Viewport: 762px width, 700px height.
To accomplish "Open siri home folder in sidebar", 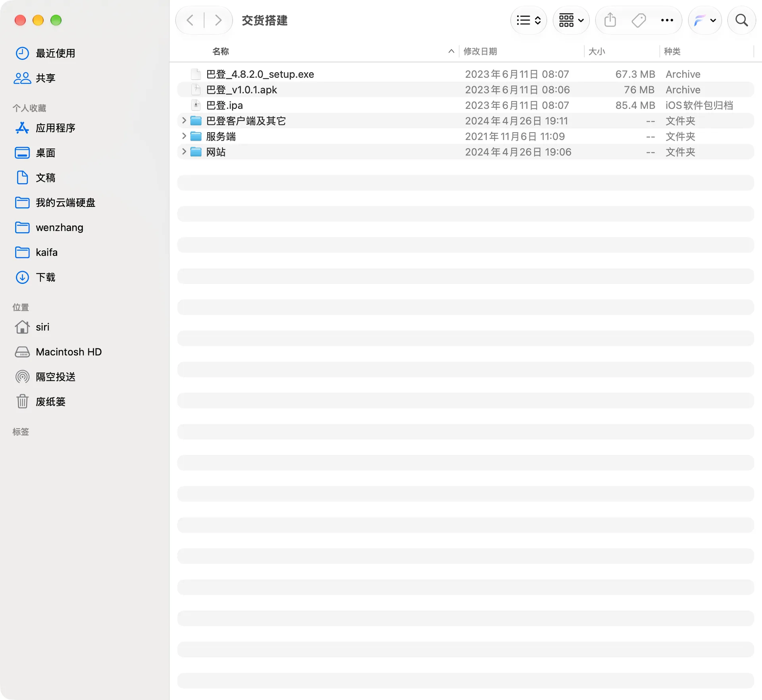I will (42, 327).
